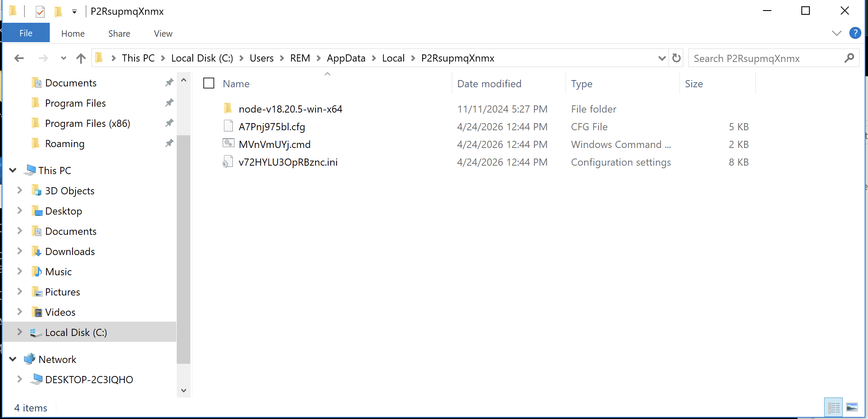Select the node-v18.20.5-win-x64 folder icon
This screenshot has height=419, width=868.
(x=228, y=109)
